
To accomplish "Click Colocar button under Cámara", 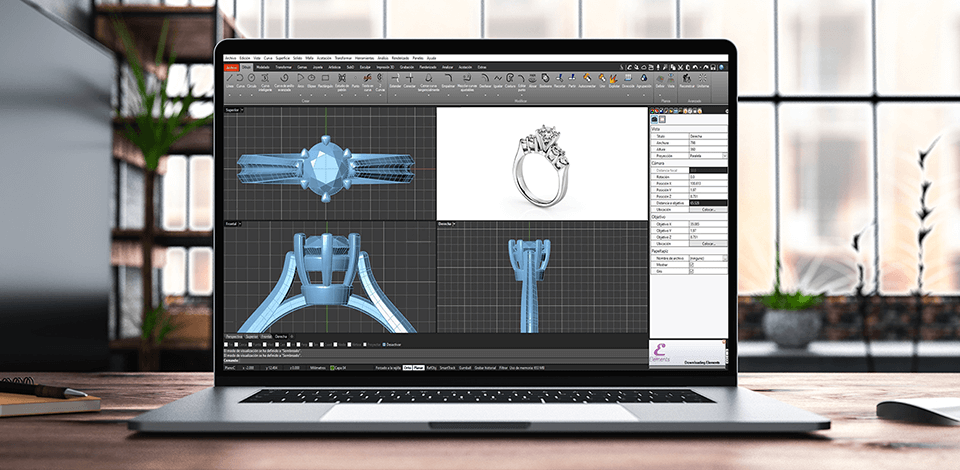I will (708, 209).
